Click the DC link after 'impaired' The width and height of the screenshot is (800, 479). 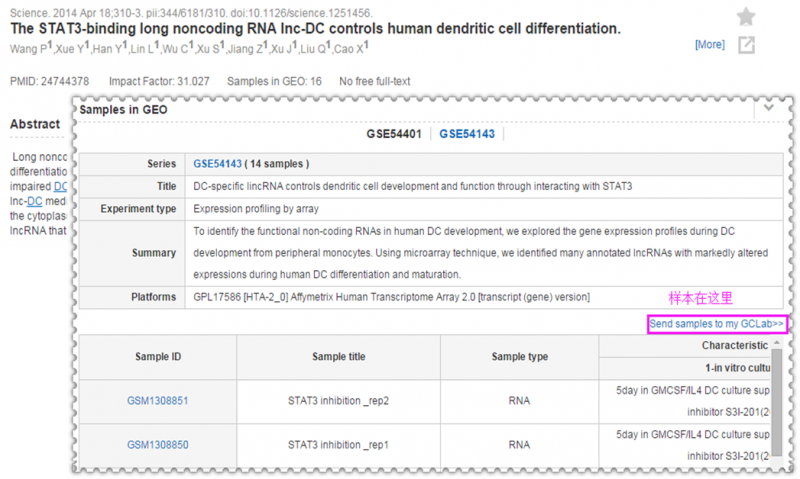(60, 186)
